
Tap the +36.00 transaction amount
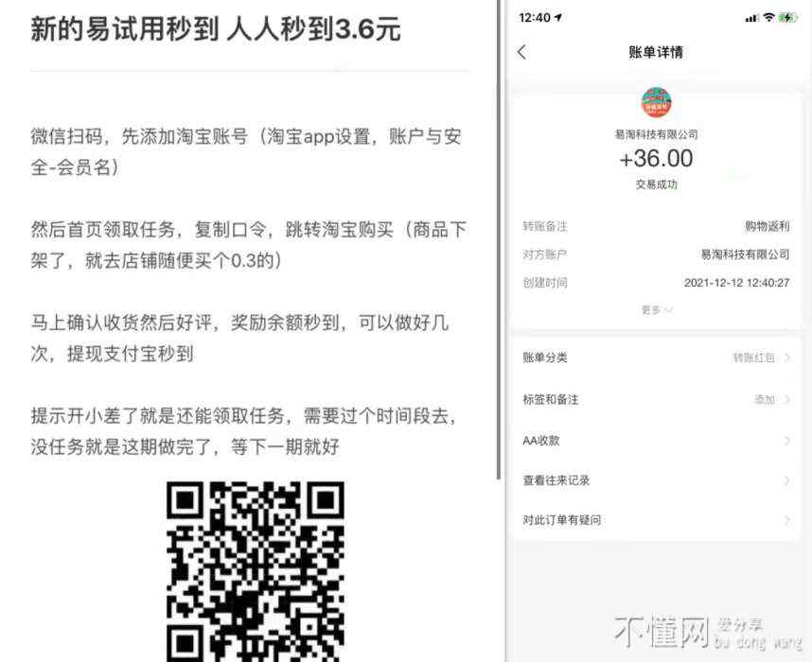(x=656, y=158)
